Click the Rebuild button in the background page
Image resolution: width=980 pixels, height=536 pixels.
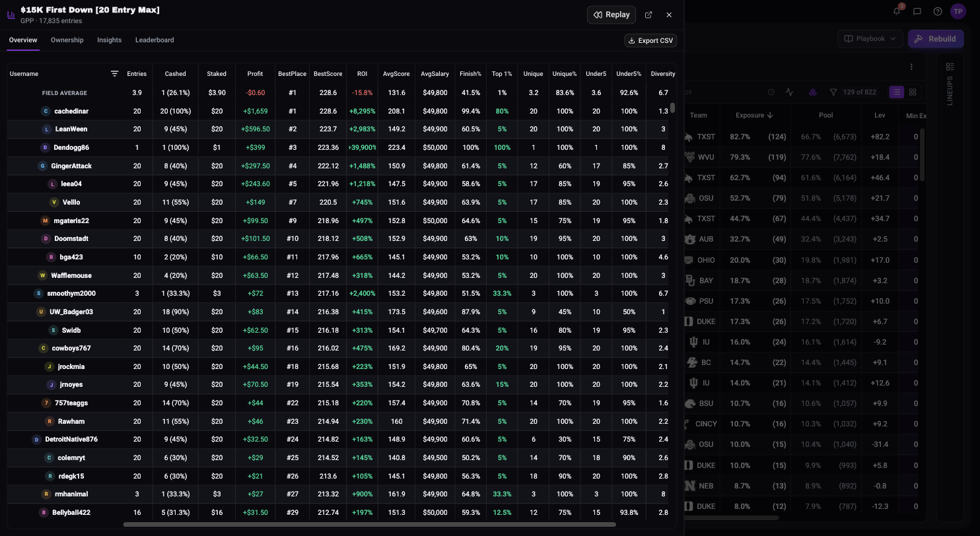[936, 38]
